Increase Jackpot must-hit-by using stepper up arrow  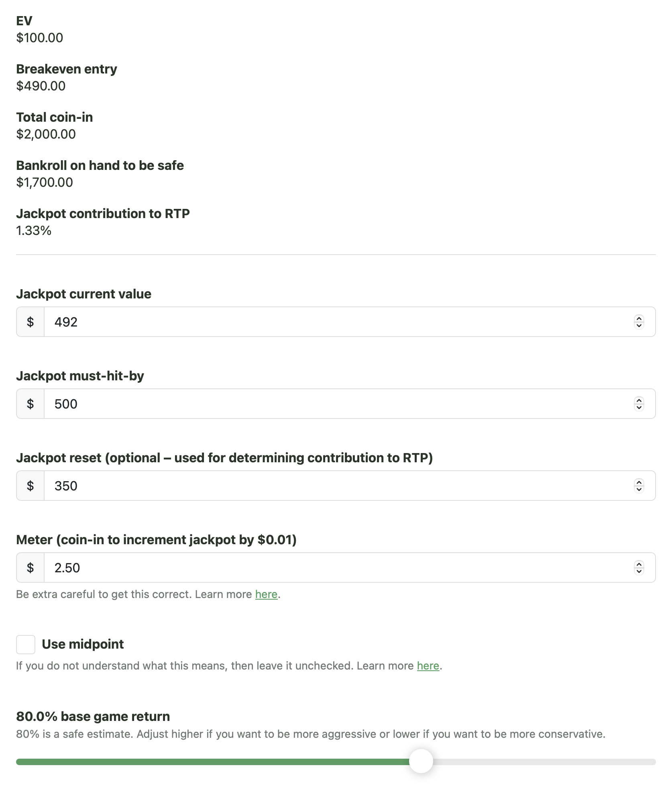coord(639,400)
